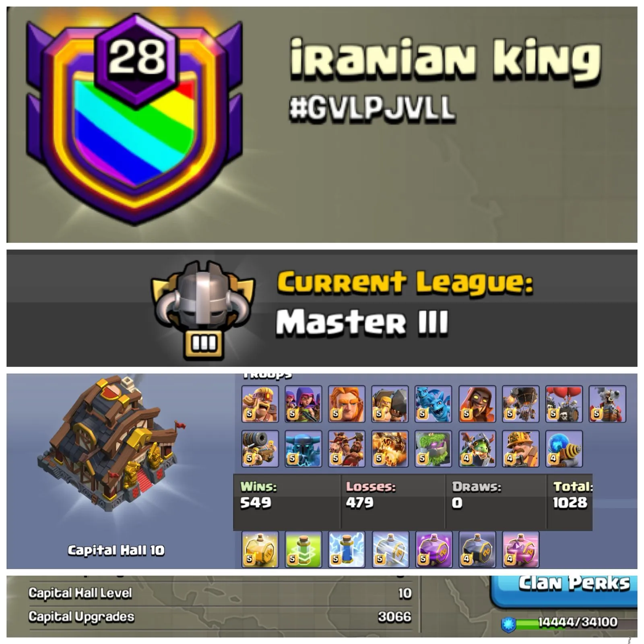This screenshot has height=644, width=644.
Task: Tap the Super Barbarian troop icon
Action: coord(260,404)
